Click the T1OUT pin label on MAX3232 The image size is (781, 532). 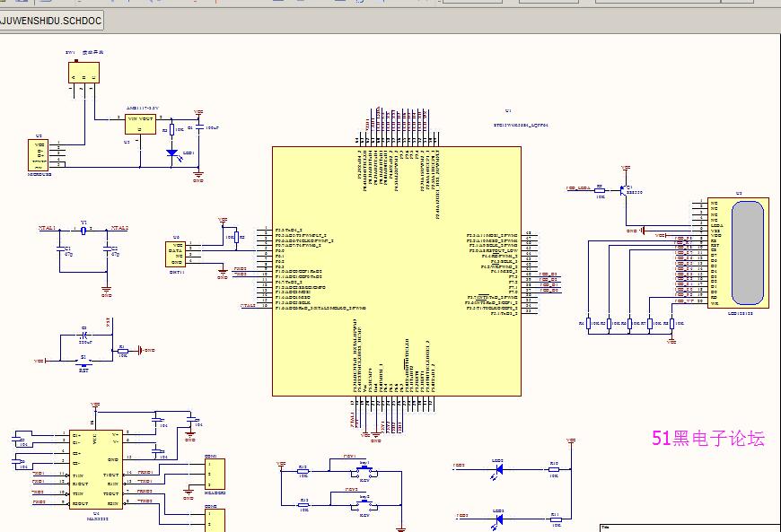tap(110, 475)
